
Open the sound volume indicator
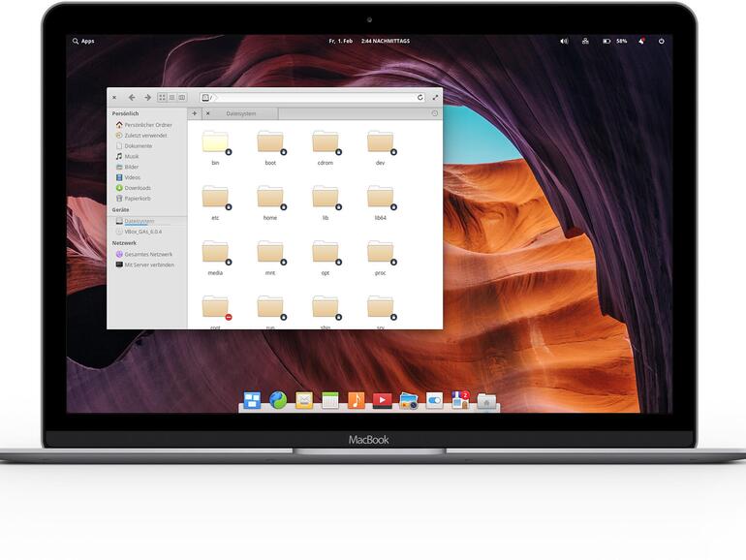564,42
